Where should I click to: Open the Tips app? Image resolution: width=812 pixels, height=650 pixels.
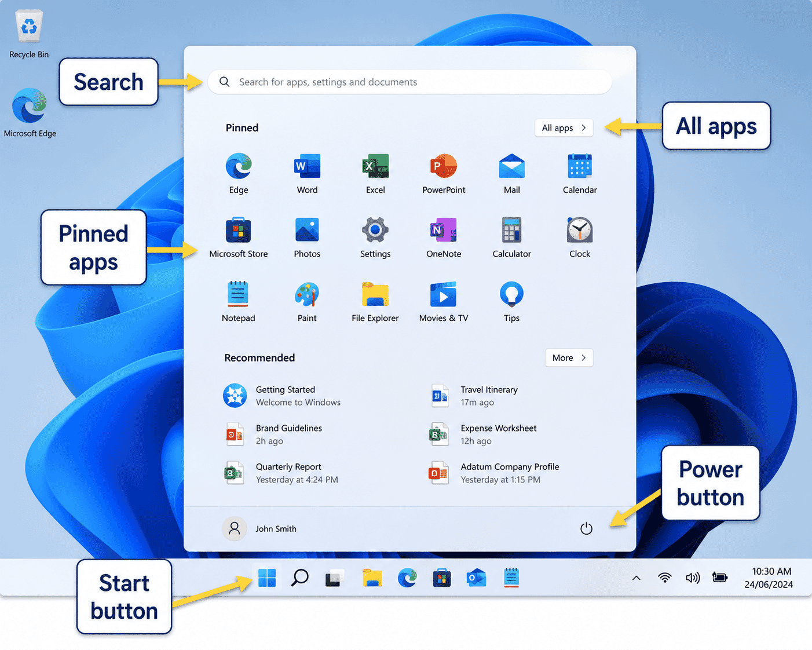(512, 301)
